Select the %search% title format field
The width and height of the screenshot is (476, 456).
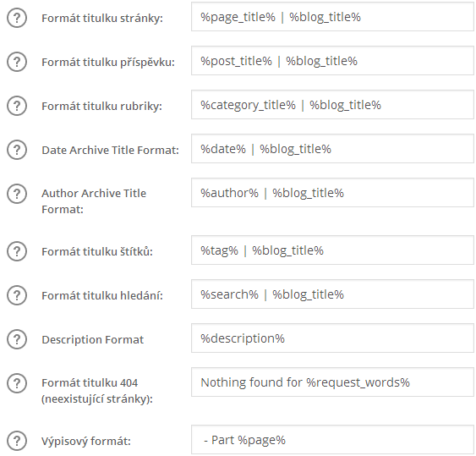click(332, 294)
